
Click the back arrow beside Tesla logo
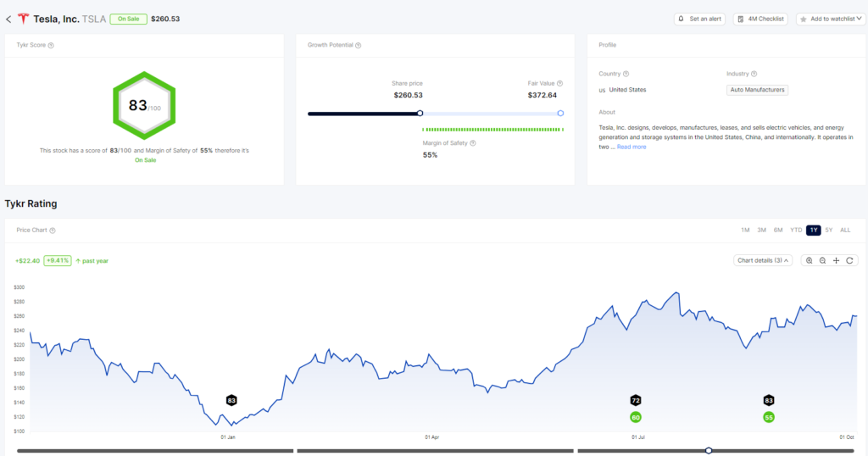pos(8,19)
